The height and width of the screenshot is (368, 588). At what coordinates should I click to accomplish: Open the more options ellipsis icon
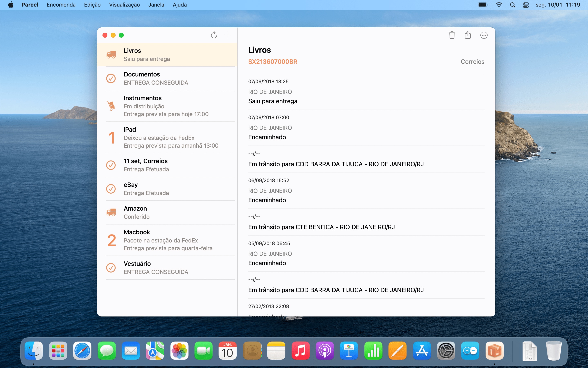tap(484, 35)
